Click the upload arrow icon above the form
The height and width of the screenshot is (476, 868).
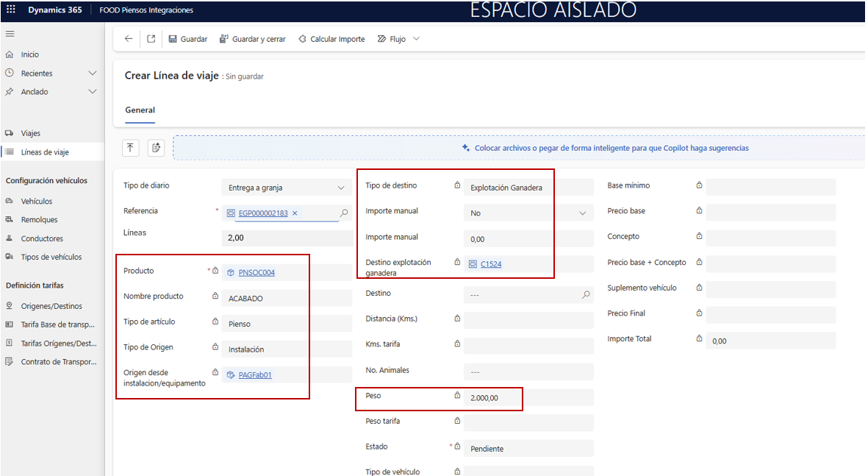coord(130,148)
